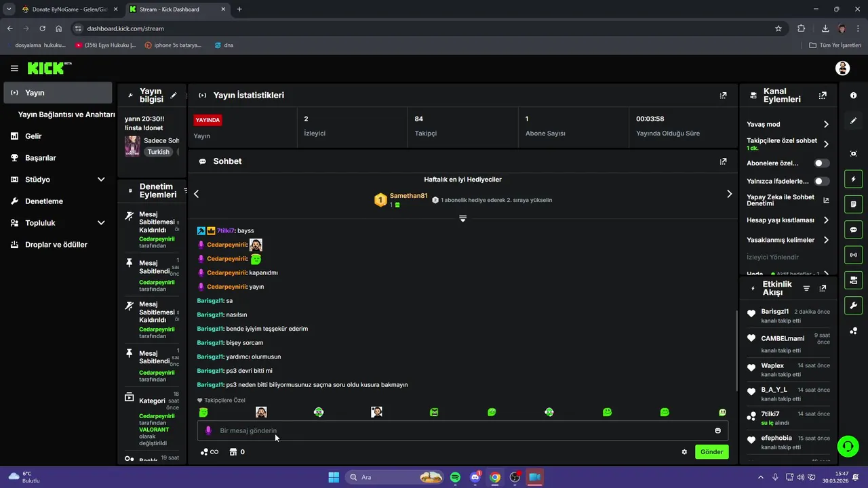The height and width of the screenshot is (488, 868).
Task: Open Droplar ve ödüller in the sidebar
Action: pos(58,245)
